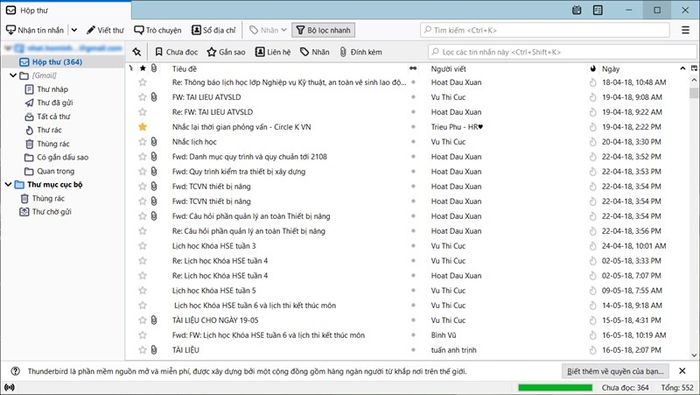Viewport: 700px width, 395px height.
Task: Star the Nhắc lịch học message
Action: (142, 141)
